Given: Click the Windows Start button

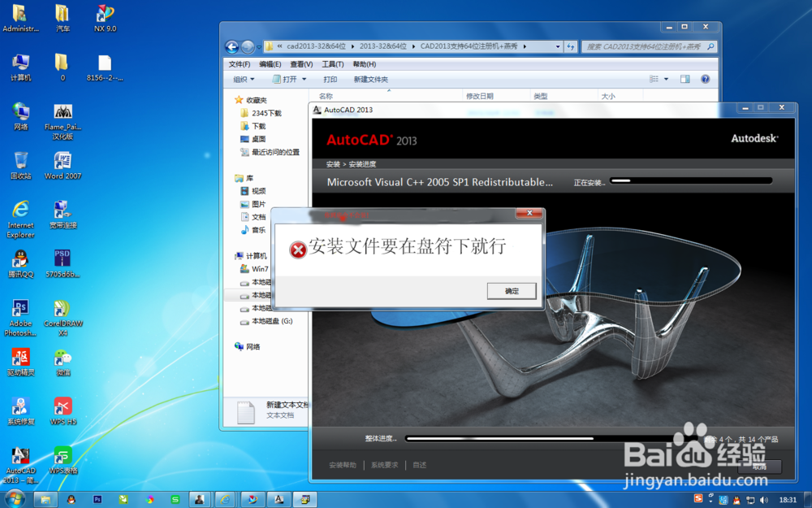Looking at the screenshot, I should (x=14, y=499).
